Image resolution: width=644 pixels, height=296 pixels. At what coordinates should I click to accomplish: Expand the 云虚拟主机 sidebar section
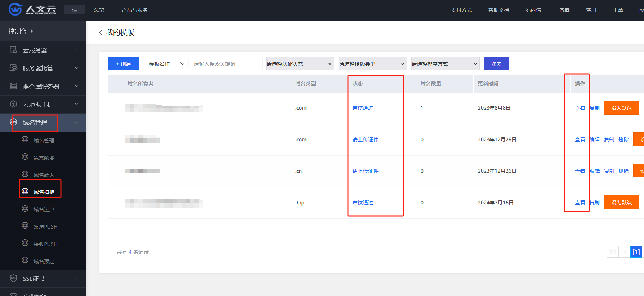[x=76, y=104]
